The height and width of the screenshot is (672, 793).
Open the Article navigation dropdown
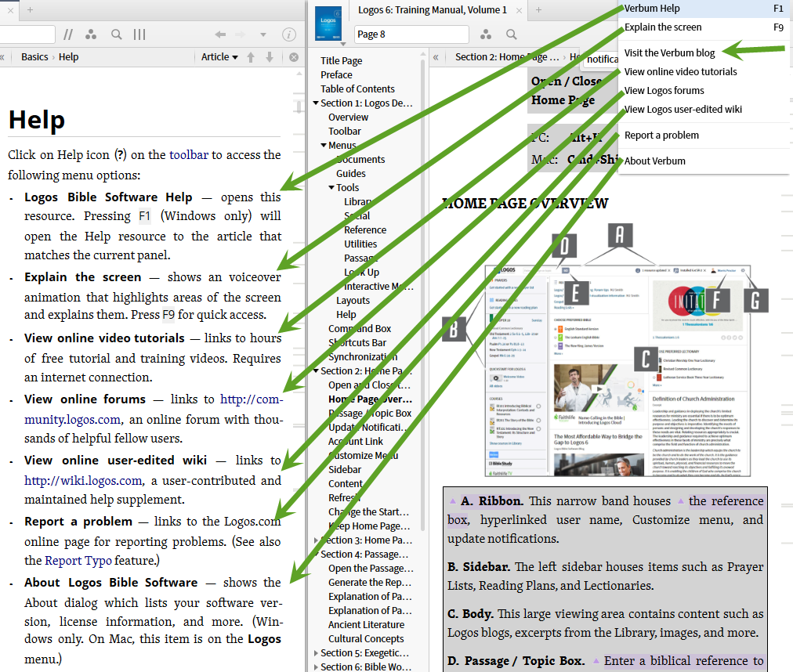(x=219, y=57)
